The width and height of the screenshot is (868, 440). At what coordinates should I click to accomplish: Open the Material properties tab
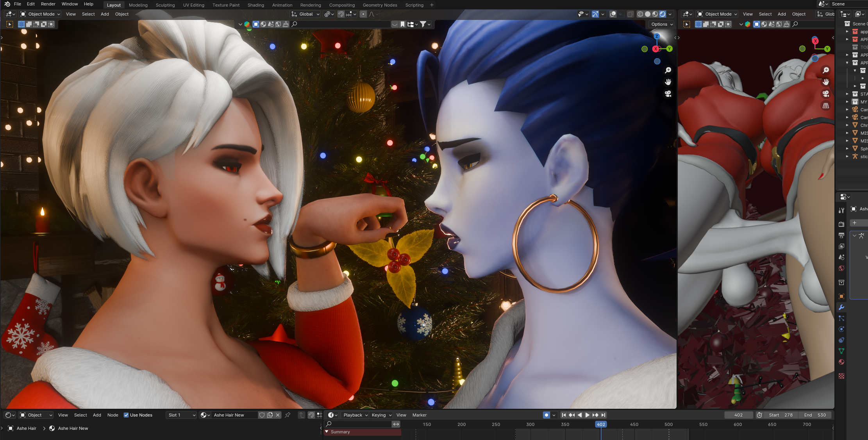pos(841,362)
